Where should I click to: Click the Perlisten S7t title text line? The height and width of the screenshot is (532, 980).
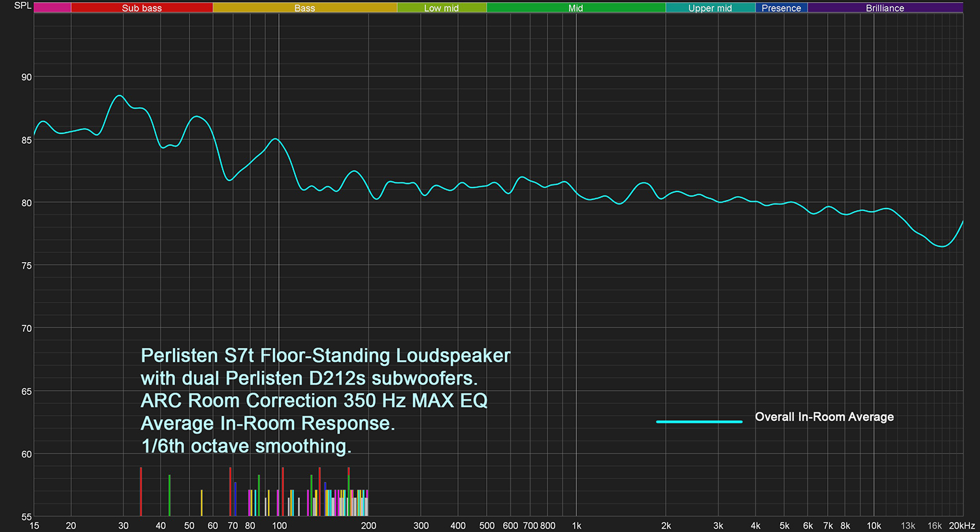point(325,356)
